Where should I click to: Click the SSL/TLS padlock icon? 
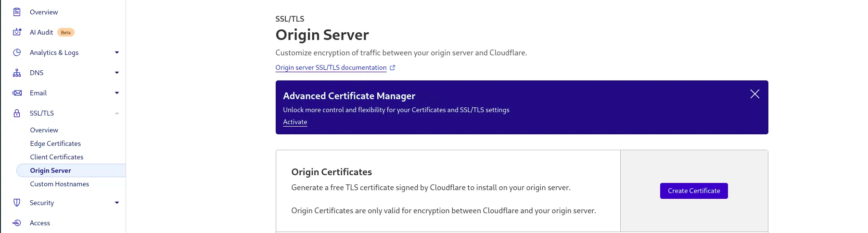[17, 113]
